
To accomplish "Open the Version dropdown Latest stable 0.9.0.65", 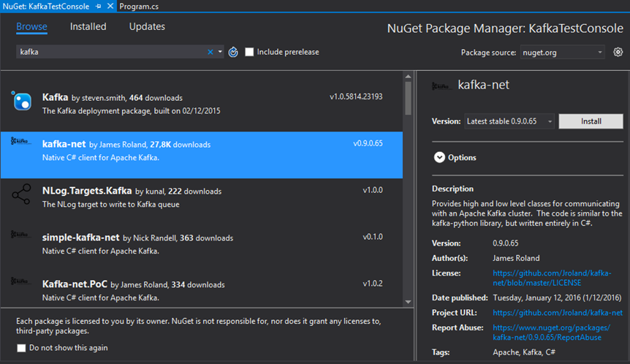I will [x=509, y=121].
